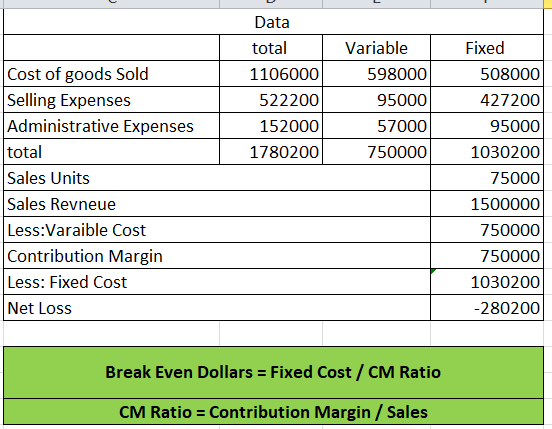This screenshot has width=552, height=429.
Task: Select the 'Net Loss' label cell
Action: pos(217,308)
